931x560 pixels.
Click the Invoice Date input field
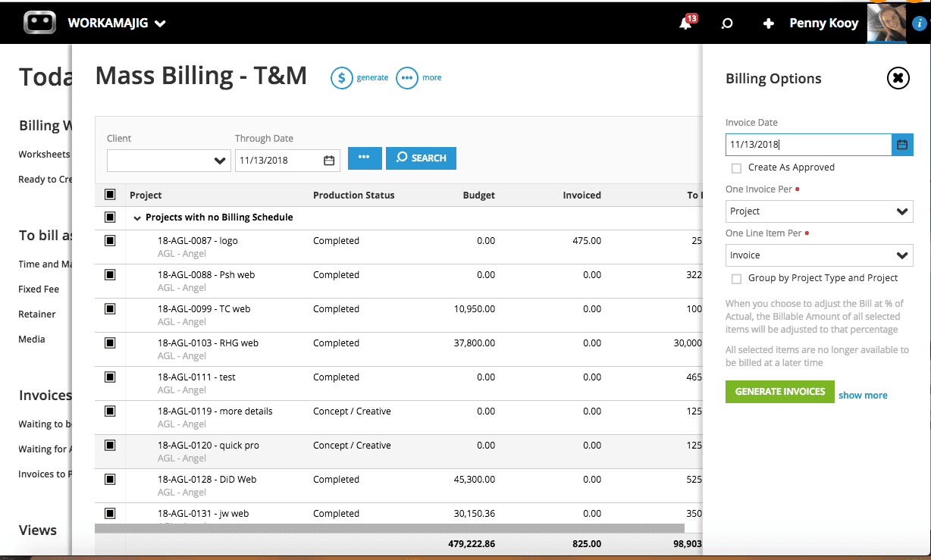point(808,145)
